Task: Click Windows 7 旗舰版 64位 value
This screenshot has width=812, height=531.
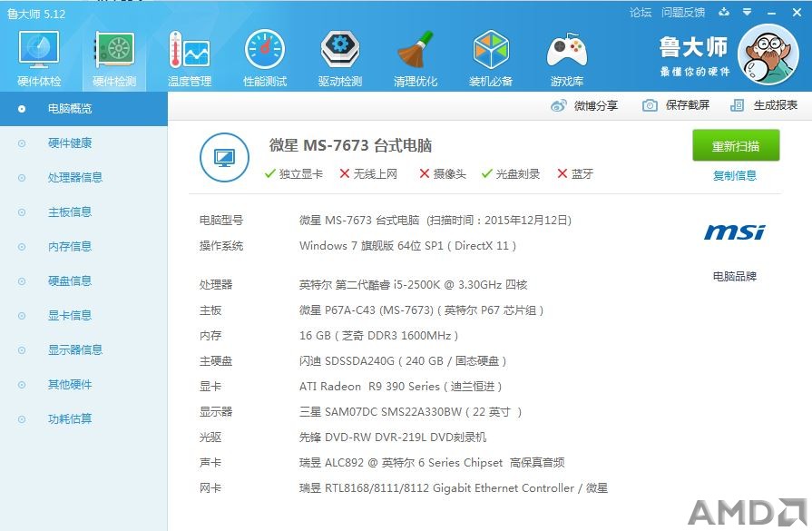Action: [407, 246]
